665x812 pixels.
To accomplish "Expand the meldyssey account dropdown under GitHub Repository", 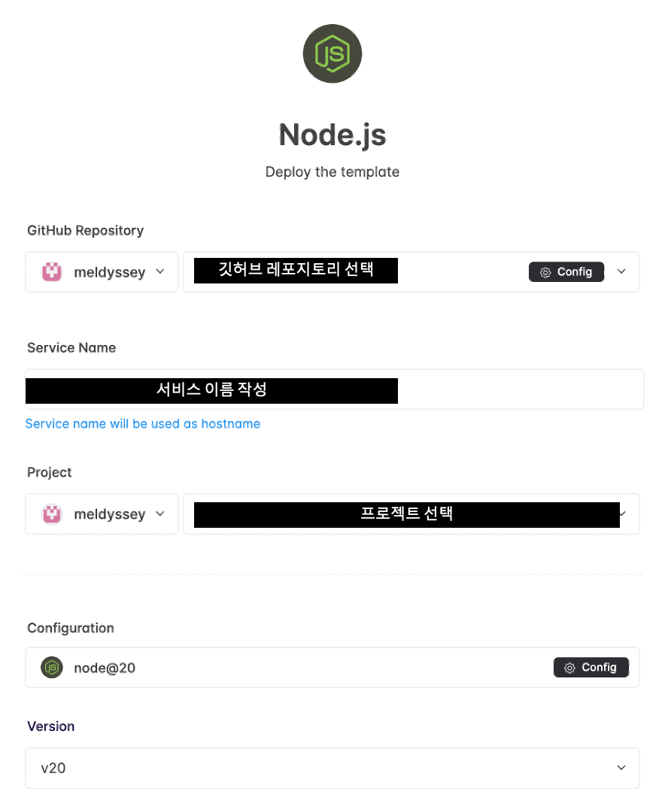I will click(x=160, y=271).
